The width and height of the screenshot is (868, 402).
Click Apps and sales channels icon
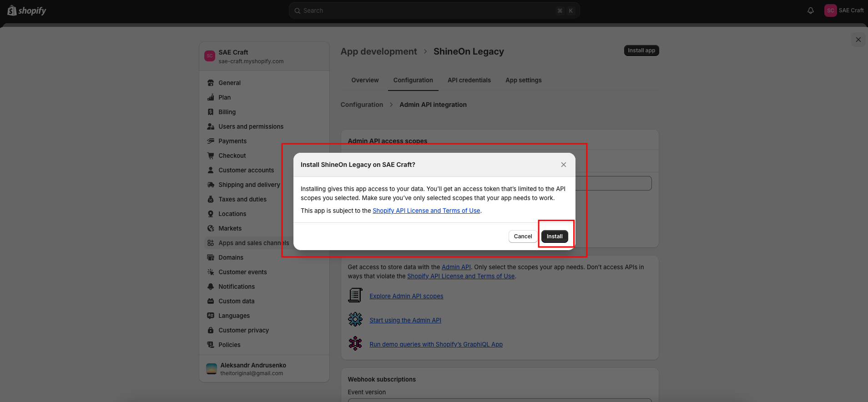pos(211,243)
